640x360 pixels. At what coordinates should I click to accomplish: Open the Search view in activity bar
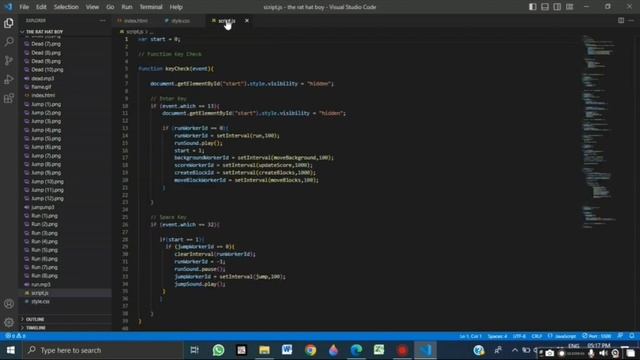tap(9, 42)
